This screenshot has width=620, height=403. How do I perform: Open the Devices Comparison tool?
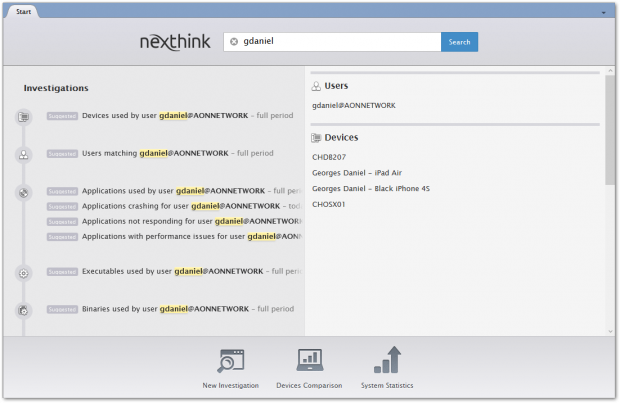[x=309, y=367]
